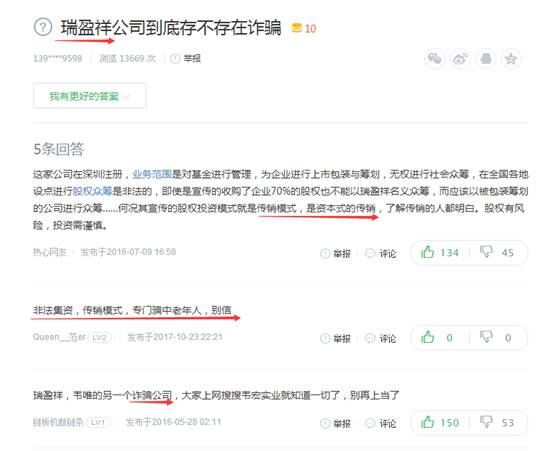The width and height of the screenshot is (558, 451).
Task: Report the first answer with 举报
Action: point(336,253)
